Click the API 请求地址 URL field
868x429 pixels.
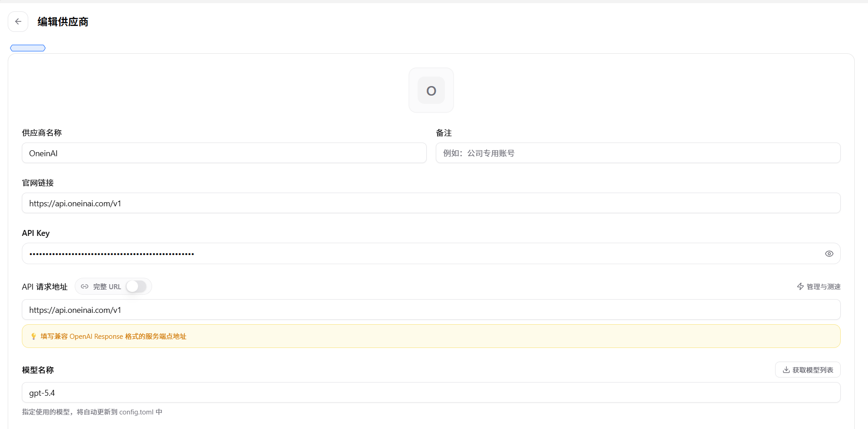431,310
